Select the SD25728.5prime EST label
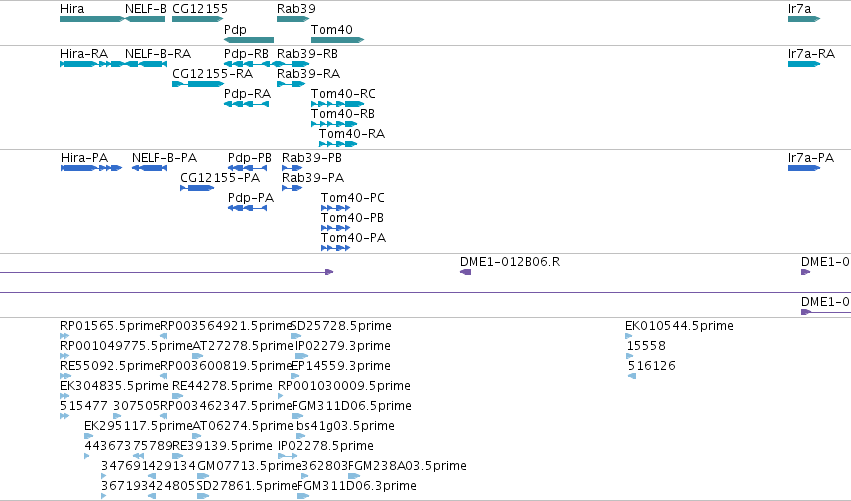This screenshot has height=501, width=851. 341,326
